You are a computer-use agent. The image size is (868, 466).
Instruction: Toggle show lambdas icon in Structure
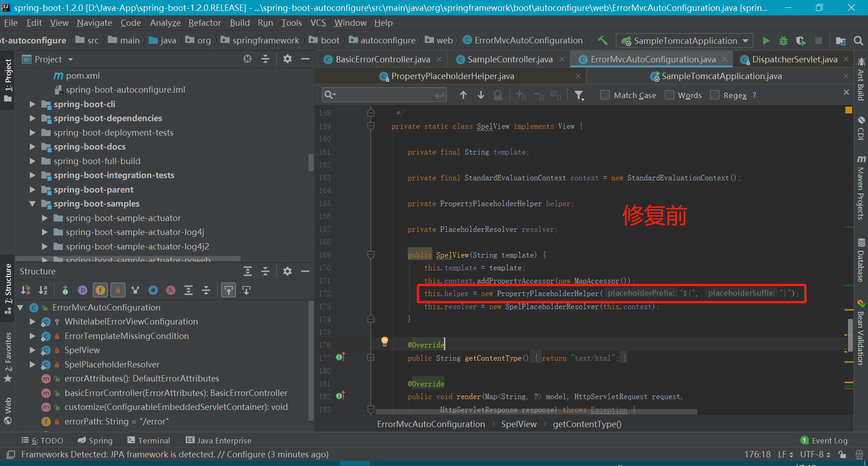coord(171,290)
